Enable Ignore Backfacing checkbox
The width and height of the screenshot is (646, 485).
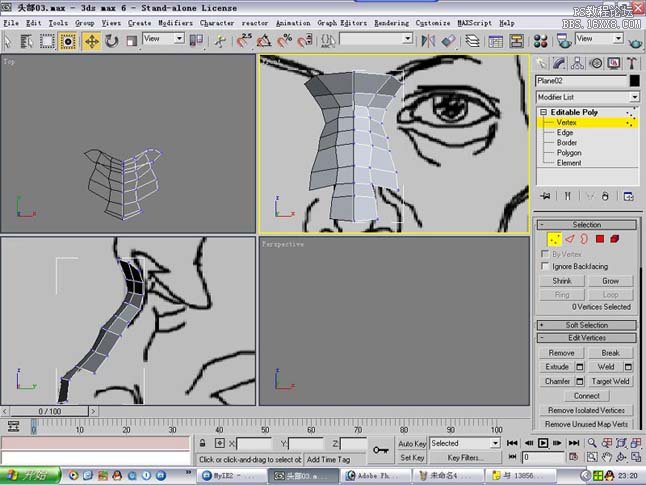pyautogui.click(x=545, y=266)
